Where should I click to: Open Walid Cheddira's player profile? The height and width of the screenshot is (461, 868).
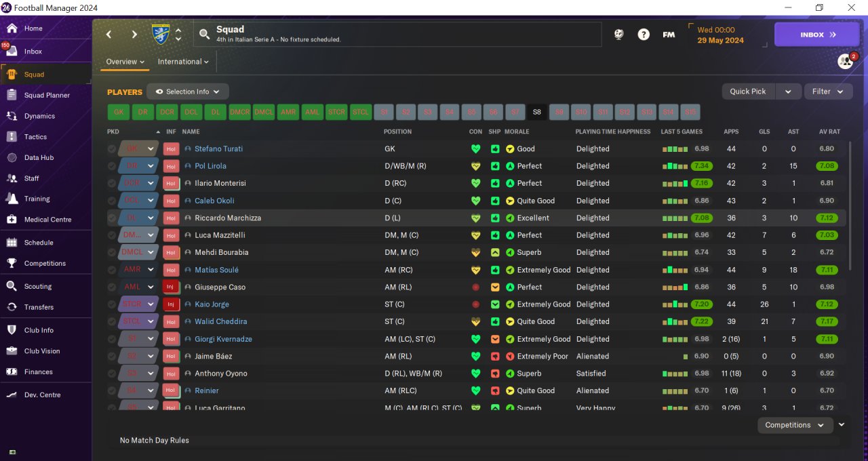[x=220, y=321]
